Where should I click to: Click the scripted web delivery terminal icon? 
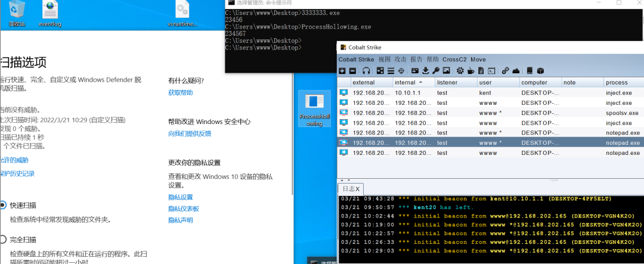tap(491, 71)
